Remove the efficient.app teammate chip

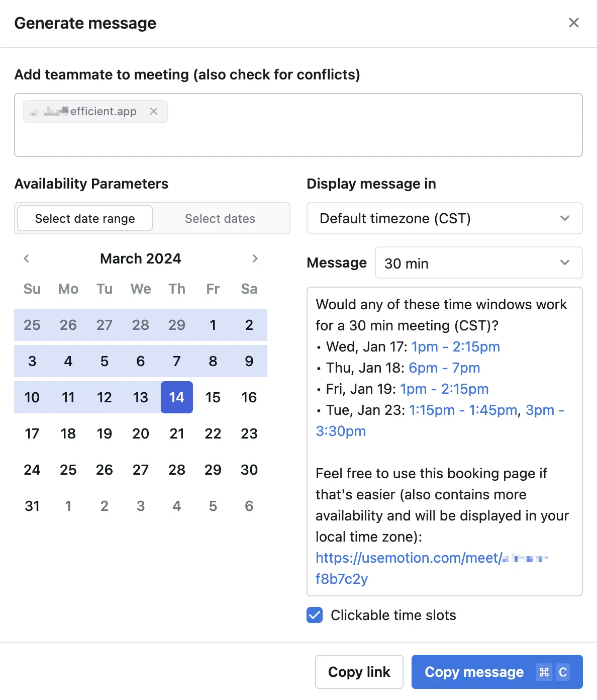pos(154,111)
